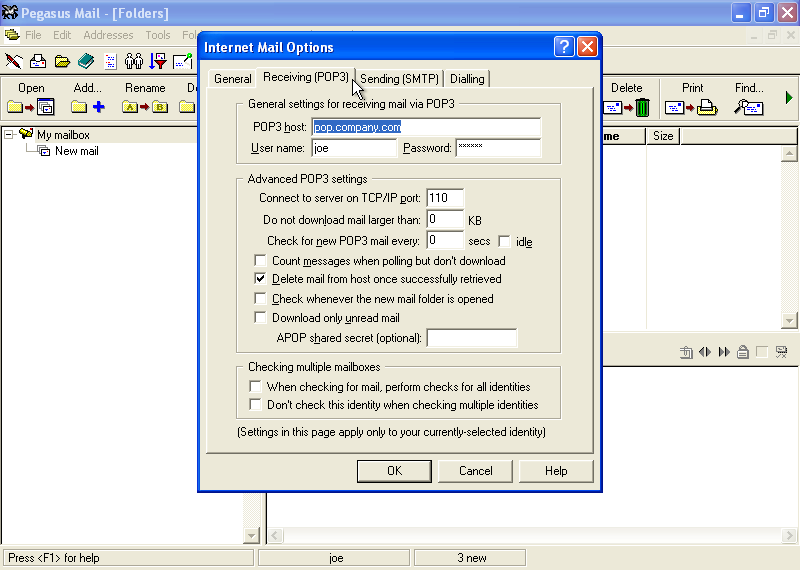This screenshot has width=800, height=570.
Task: Open the read new mail inbox tray icon
Action: click(38, 61)
